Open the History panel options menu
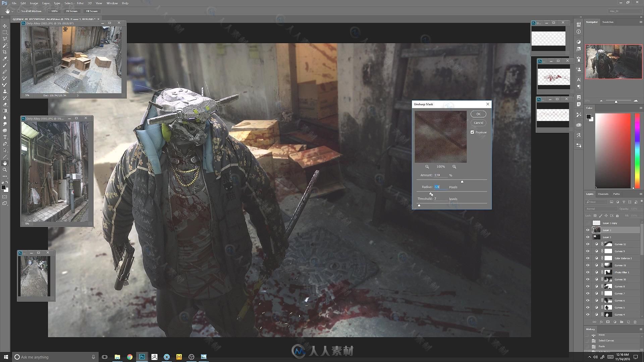644x362 pixels. click(x=641, y=329)
